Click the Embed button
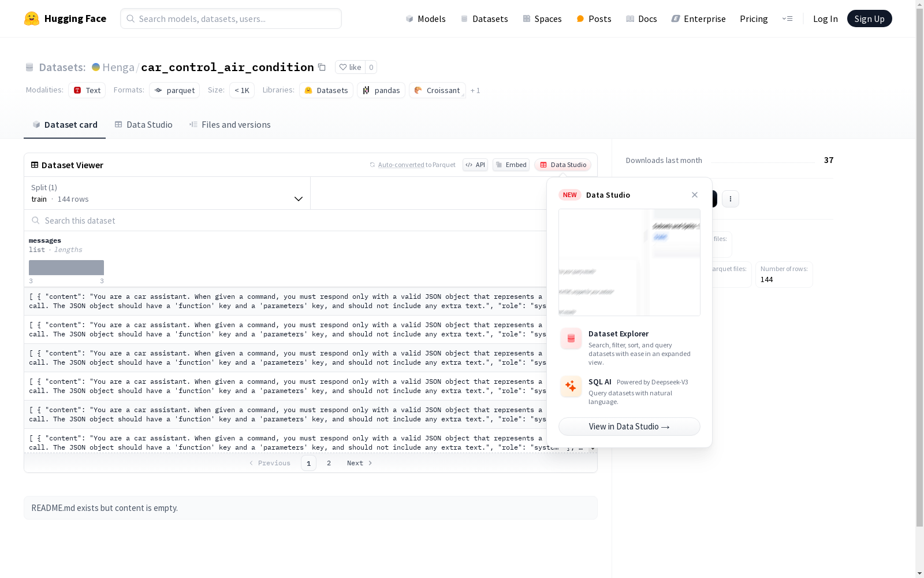Image resolution: width=924 pixels, height=578 pixels. (x=511, y=165)
